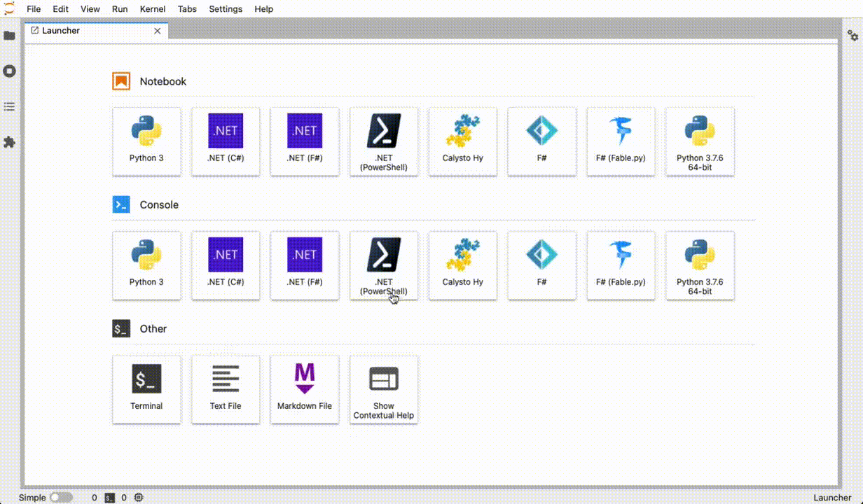Create a .NET (F#) notebook
Viewport: 863px width, 504px height.
pyautogui.click(x=305, y=141)
